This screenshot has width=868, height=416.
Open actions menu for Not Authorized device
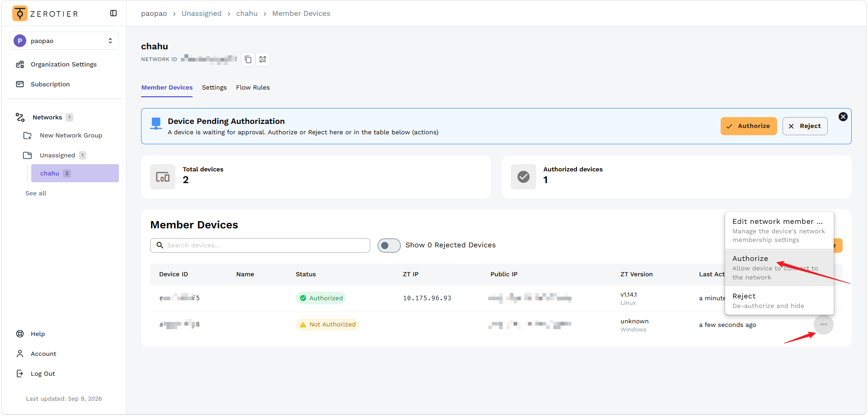click(824, 325)
